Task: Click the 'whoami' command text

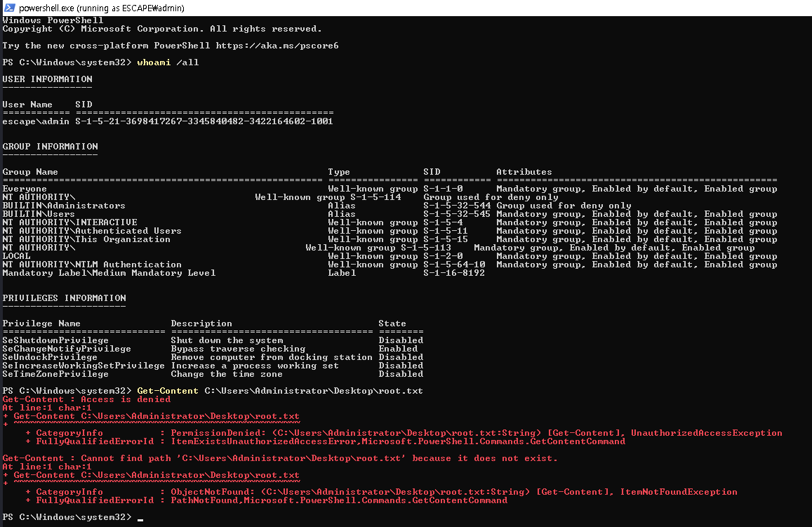Action: click(x=154, y=62)
